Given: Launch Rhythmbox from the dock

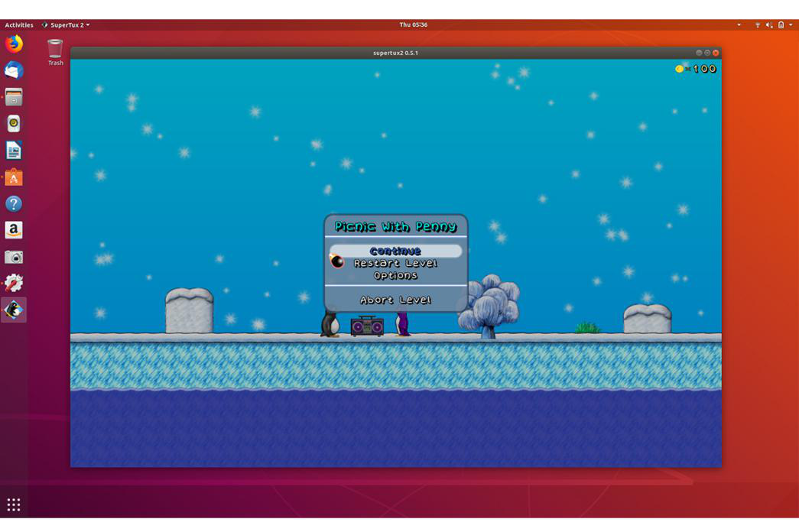Looking at the screenshot, I should coord(14,123).
